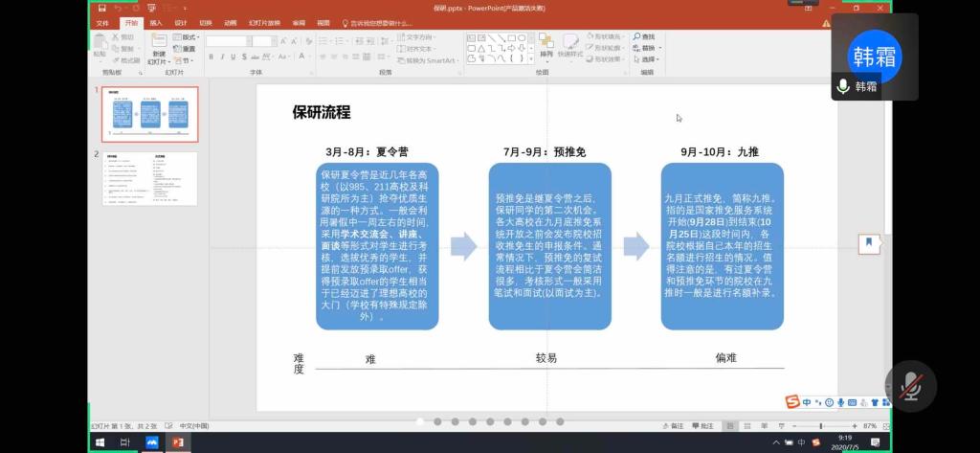The width and height of the screenshot is (980, 453).
Task: Click the Notes (备注) button in status bar
Action: point(673,425)
